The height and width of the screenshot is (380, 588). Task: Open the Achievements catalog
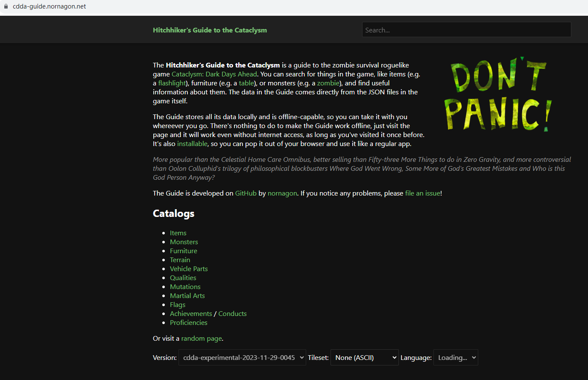[191, 314]
